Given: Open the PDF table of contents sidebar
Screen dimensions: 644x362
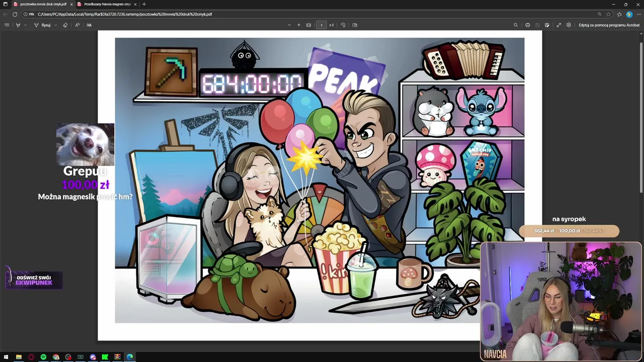Looking at the screenshot, I should tap(7, 25).
